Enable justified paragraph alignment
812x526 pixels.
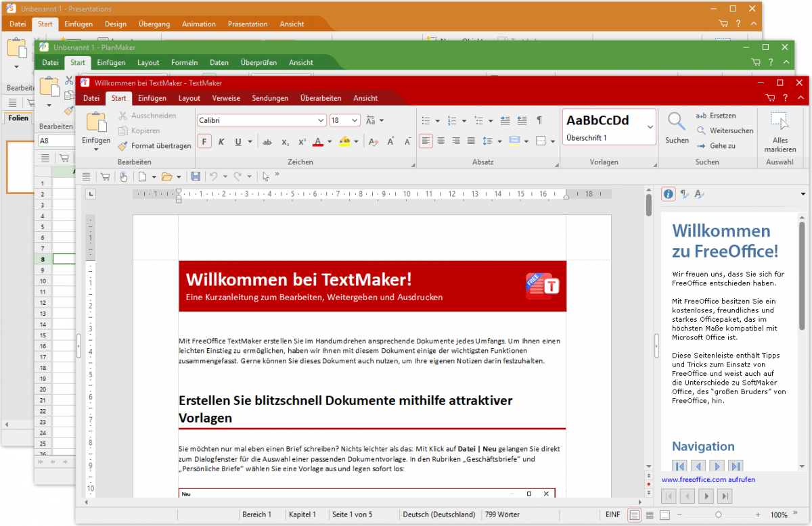tap(470, 141)
